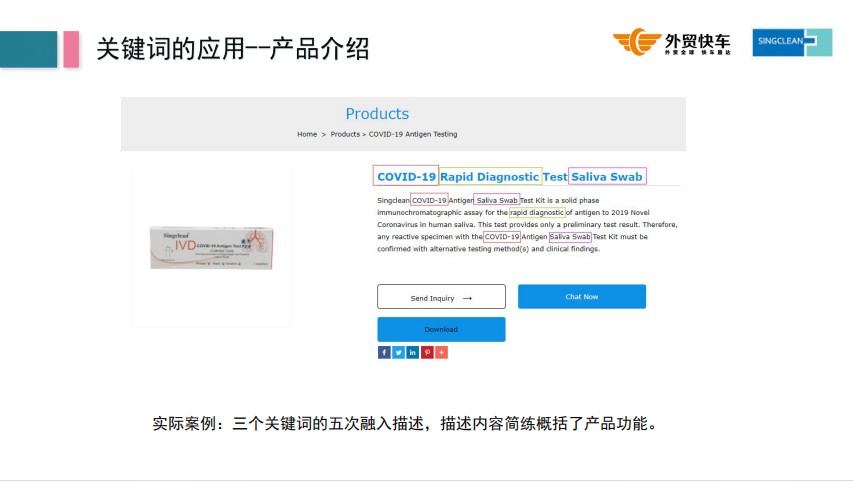This screenshot has width=853, height=481.
Task: Open the Products breadcrumb link
Action: tap(345, 134)
